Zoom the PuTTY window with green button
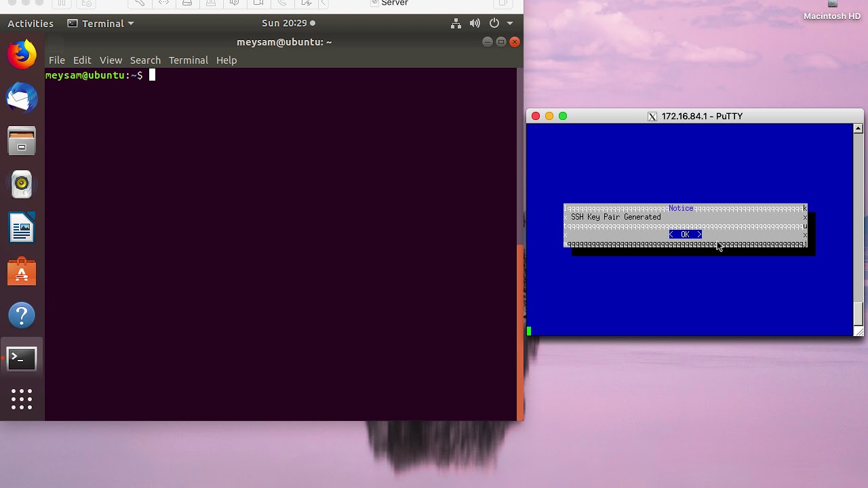The height and width of the screenshot is (488, 868). [x=563, y=116]
